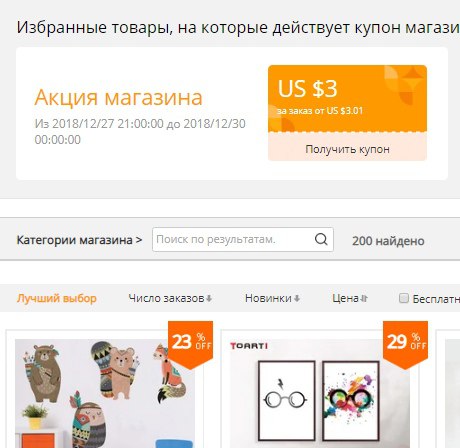The height and width of the screenshot is (448, 460).
Task: Click the 200 найдено results count
Action: (388, 241)
